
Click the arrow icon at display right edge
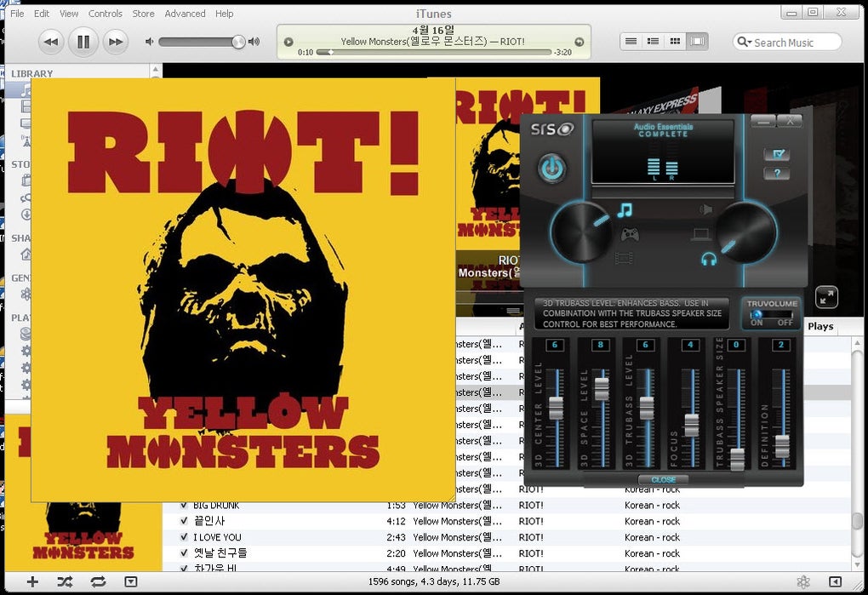coord(579,42)
